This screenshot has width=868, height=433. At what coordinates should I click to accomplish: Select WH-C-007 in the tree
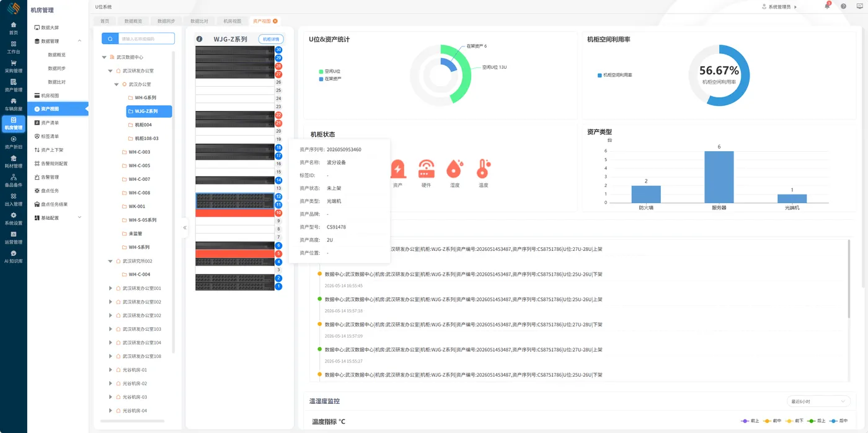click(139, 179)
